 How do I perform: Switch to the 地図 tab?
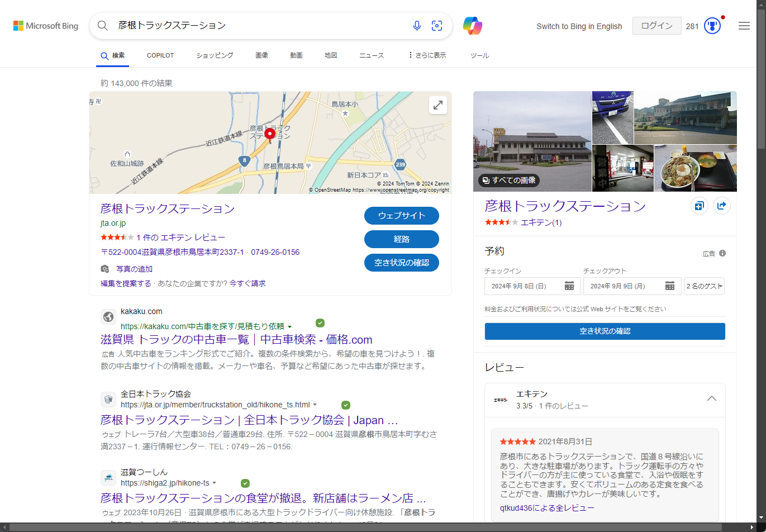pyautogui.click(x=331, y=55)
